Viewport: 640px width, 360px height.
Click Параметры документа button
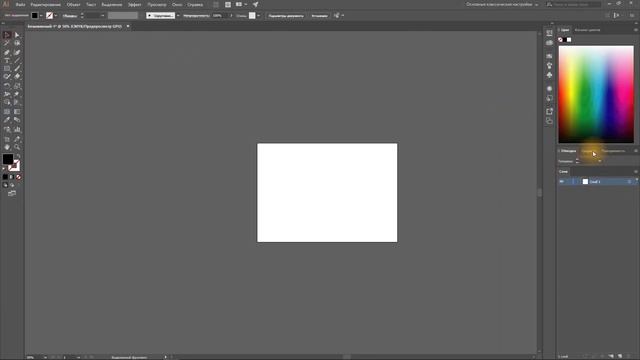(286, 16)
